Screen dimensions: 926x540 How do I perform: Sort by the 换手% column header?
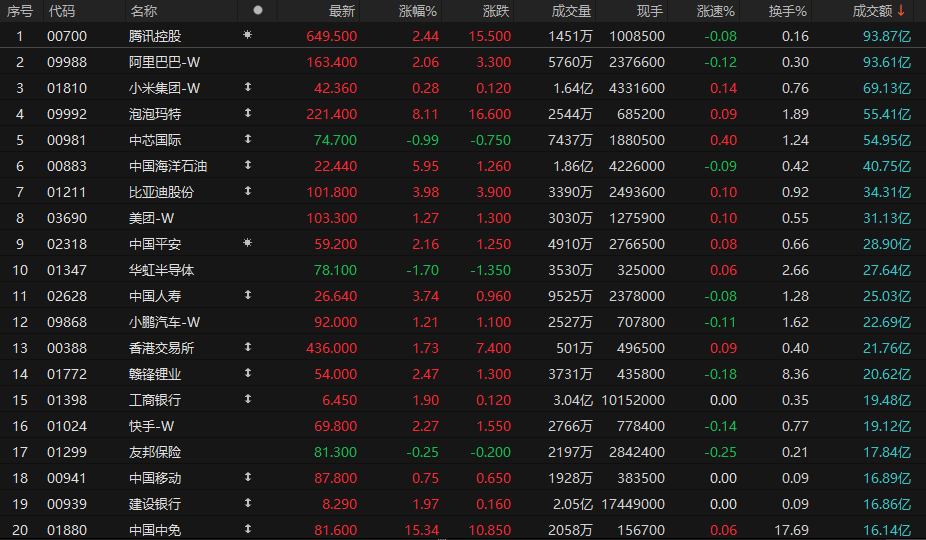coord(788,11)
